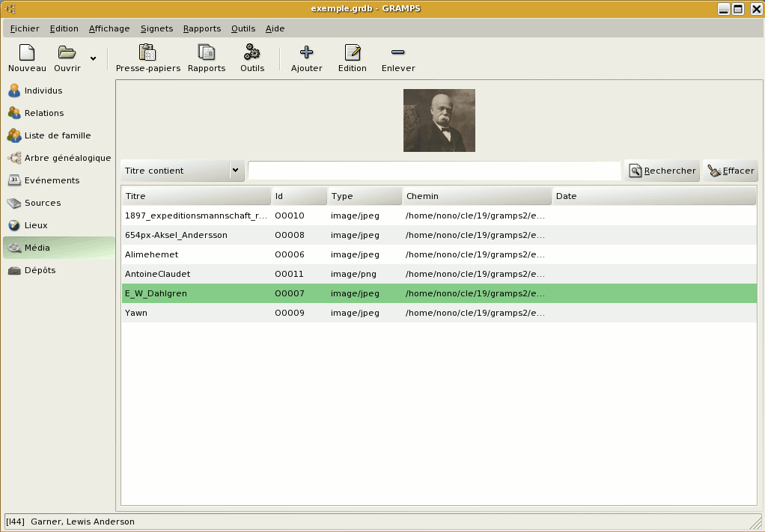This screenshot has height=532, width=765.
Task: Switch to the Individus view
Action: 59,91
